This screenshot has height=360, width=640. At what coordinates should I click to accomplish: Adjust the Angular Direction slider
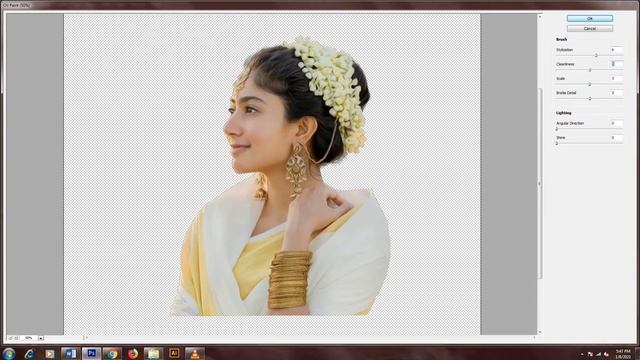pos(557,129)
